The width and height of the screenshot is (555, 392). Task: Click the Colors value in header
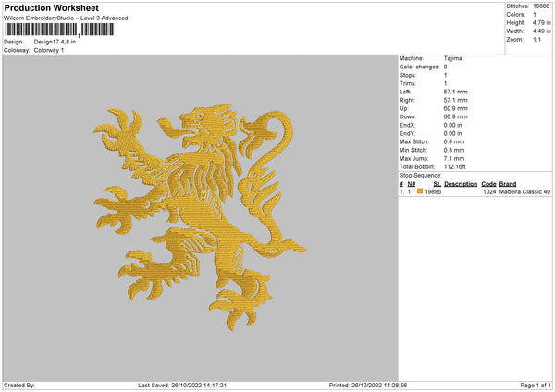tap(535, 15)
